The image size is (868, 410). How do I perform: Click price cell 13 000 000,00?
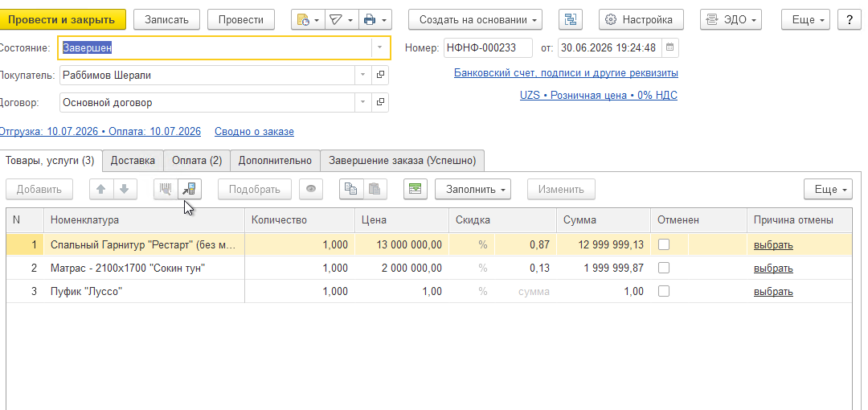pos(402,244)
